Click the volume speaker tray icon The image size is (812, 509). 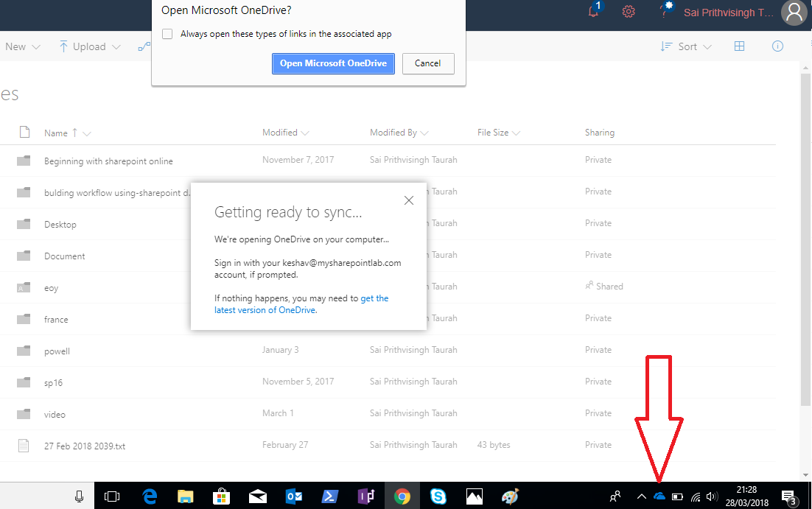click(x=712, y=496)
